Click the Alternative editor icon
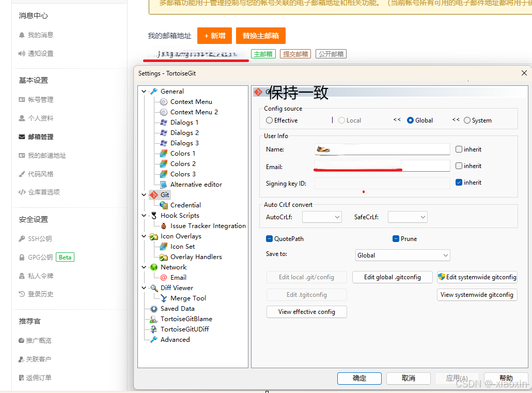 click(x=164, y=185)
